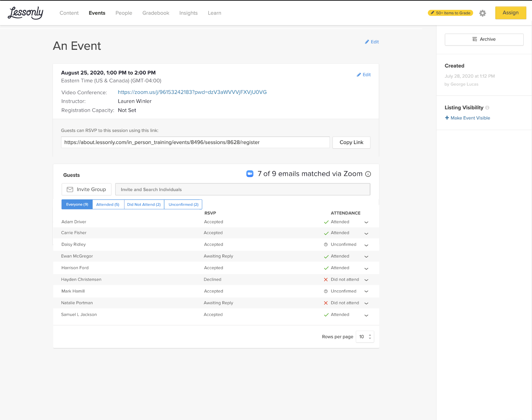Click instructor name Lauren Winler

point(135,101)
